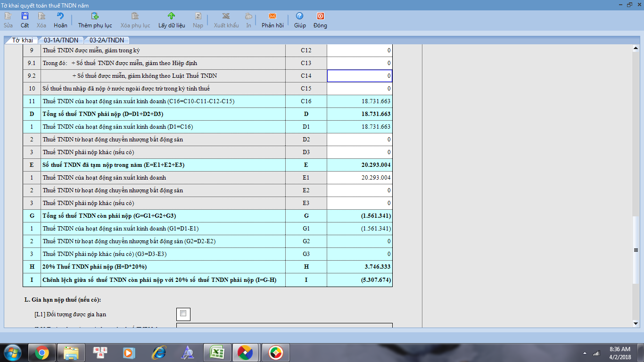Select row 20% Thuế TNDN phải nộp
The height and width of the screenshot is (362, 644).
point(207,267)
